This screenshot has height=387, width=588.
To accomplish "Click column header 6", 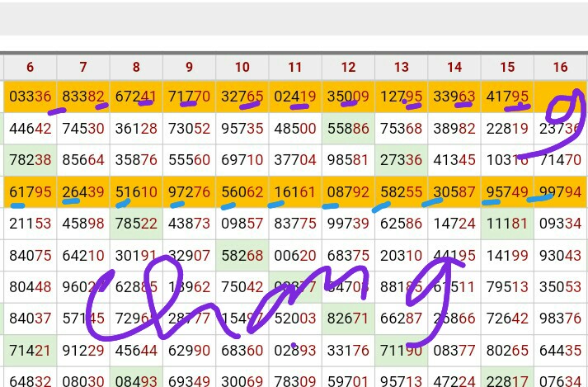I will [31, 68].
